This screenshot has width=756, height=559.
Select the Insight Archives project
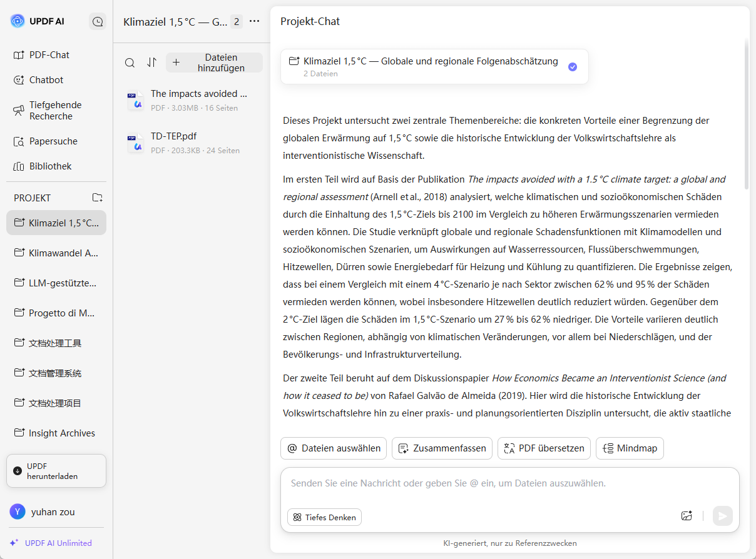[x=56, y=433]
